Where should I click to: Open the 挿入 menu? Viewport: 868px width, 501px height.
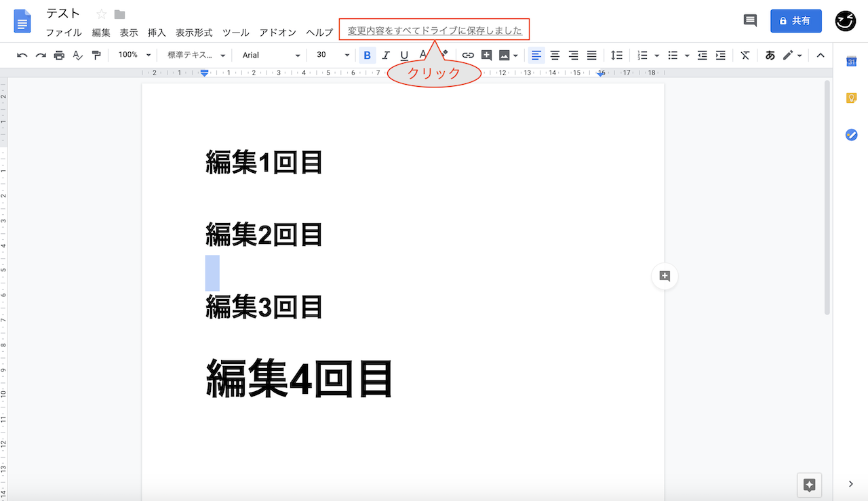pyautogui.click(x=157, y=33)
